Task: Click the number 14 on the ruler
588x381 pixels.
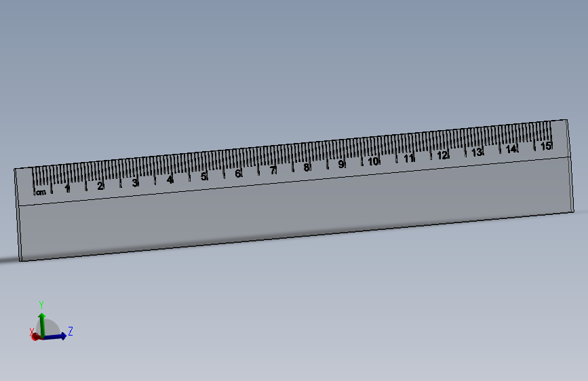Action: (x=511, y=149)
